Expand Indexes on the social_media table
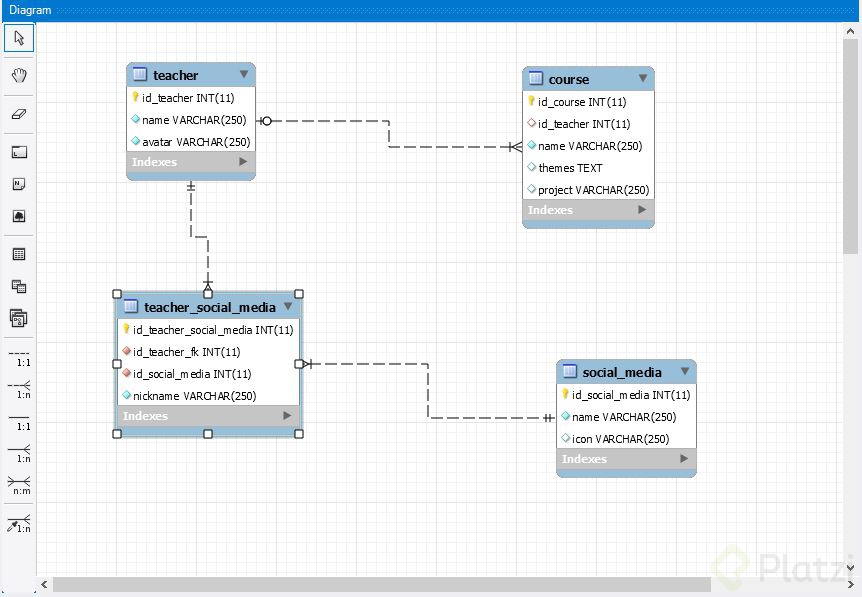 point(682,459)
